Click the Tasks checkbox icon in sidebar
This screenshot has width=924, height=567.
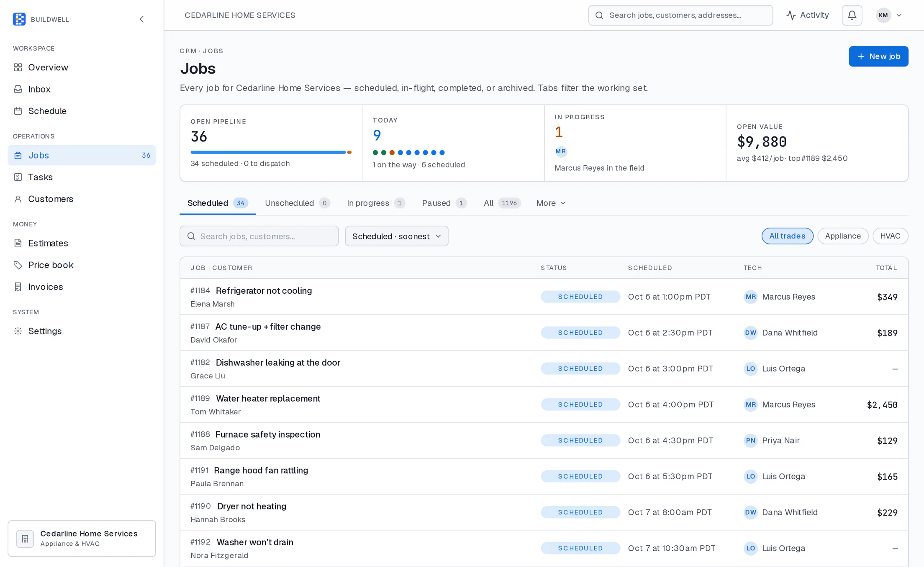tap(18, 177)
